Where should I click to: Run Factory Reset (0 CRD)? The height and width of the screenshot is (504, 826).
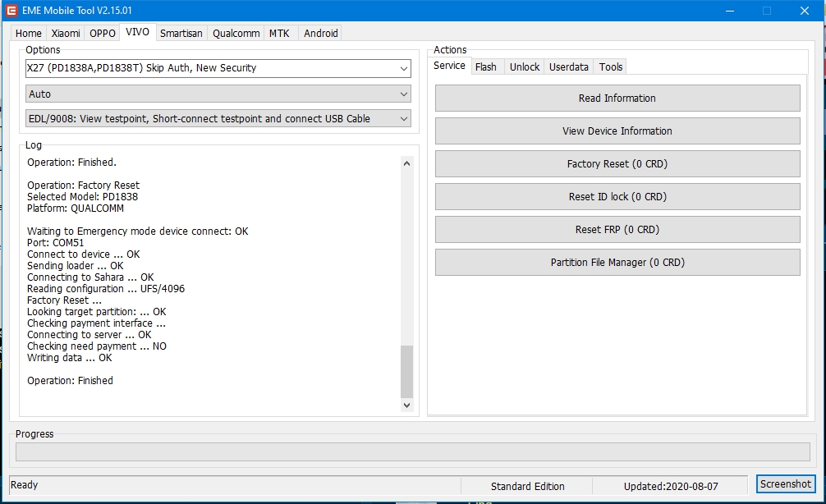pos(617,164)
